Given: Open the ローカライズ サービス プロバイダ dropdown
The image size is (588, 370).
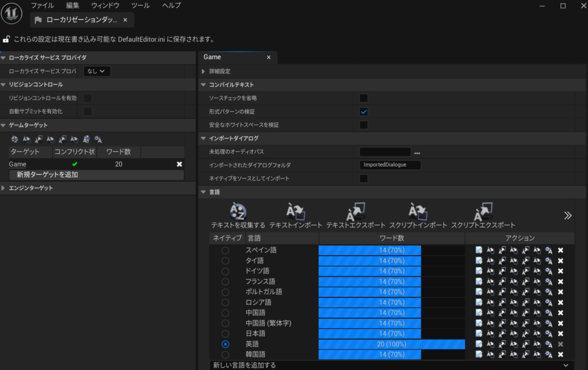Looking at the screenshot, I should tap(96, 71).
